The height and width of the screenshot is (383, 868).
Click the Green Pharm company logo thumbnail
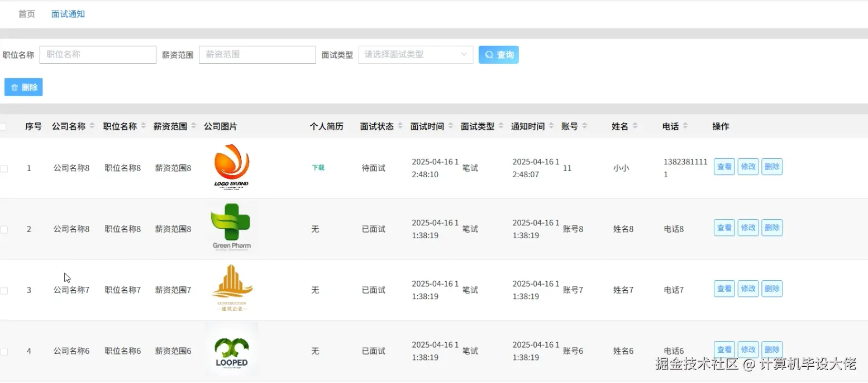[x=231, y=227]
